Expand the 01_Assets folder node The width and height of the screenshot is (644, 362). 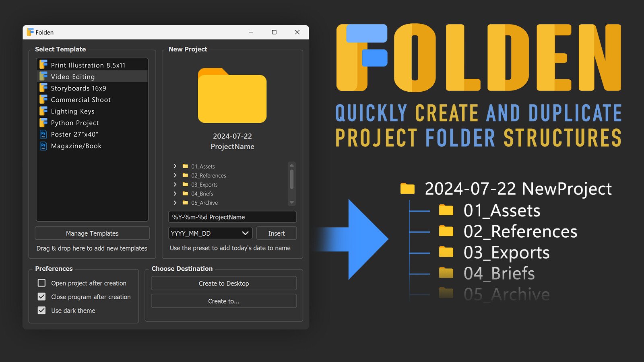(175, 166)
